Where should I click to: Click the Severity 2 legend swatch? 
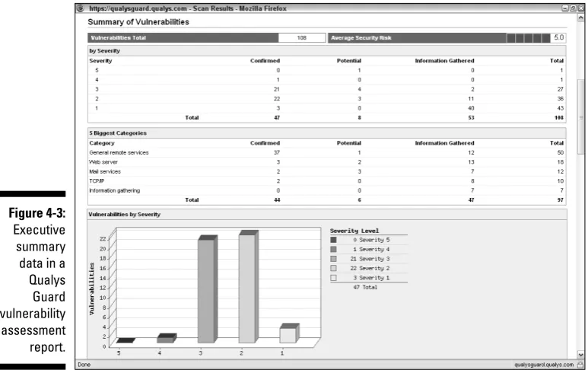pos(333,268)
